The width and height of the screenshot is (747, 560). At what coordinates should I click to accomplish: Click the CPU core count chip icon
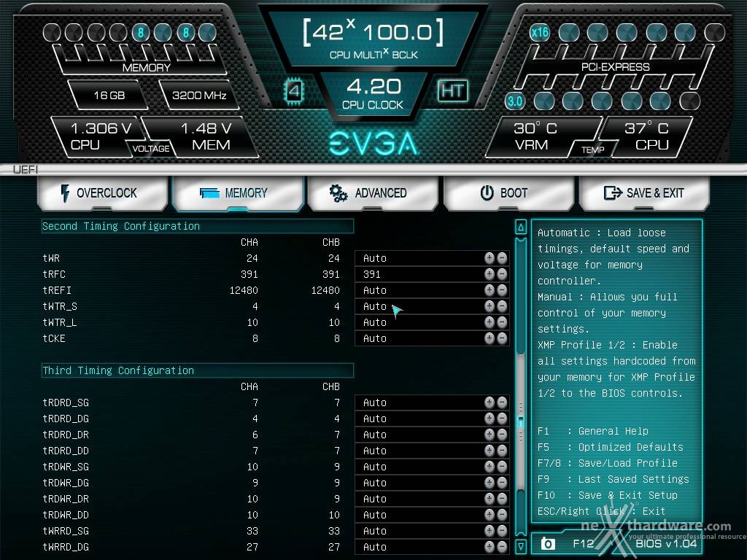294,90
